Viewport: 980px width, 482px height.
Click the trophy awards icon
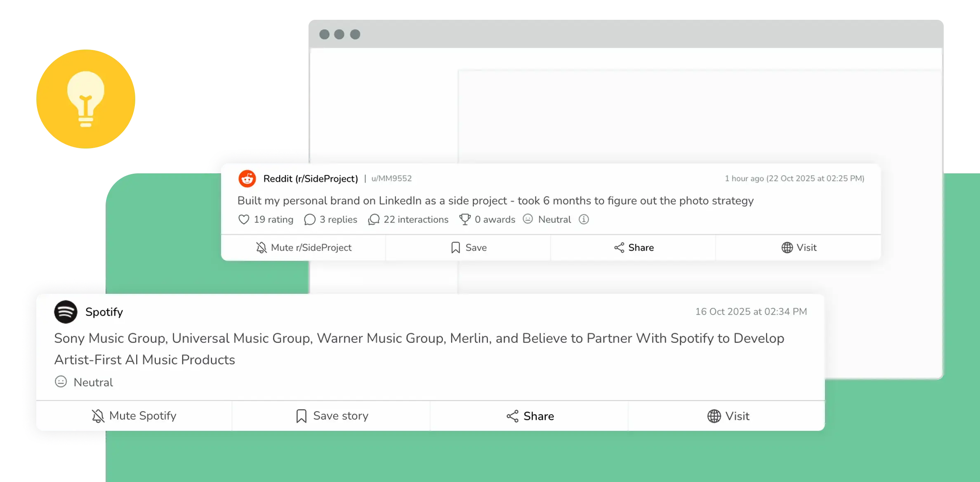click(465, 220)
